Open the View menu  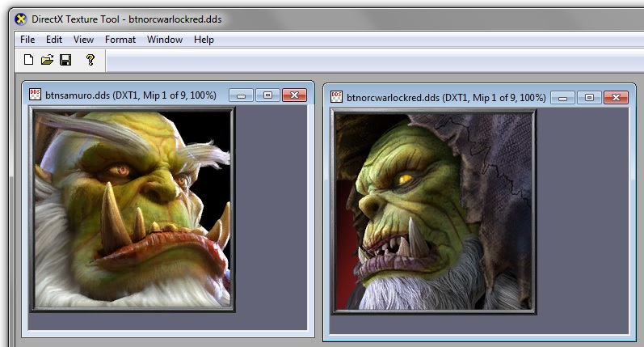tap(83, 40)
